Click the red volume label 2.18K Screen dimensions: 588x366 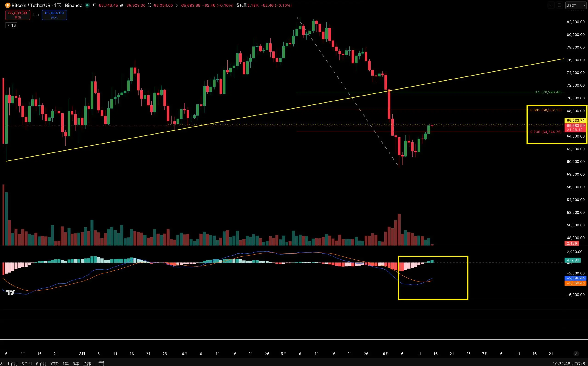[571, 243]
